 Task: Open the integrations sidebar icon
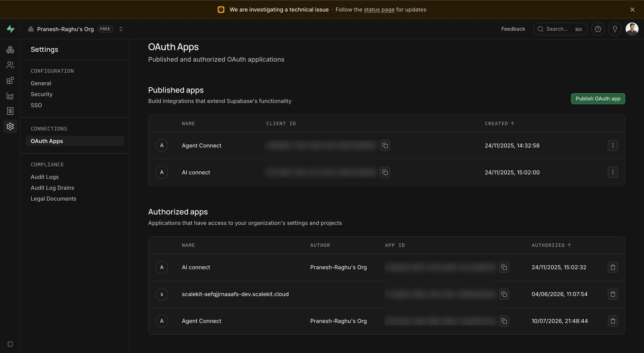click(x=10, y=80)
